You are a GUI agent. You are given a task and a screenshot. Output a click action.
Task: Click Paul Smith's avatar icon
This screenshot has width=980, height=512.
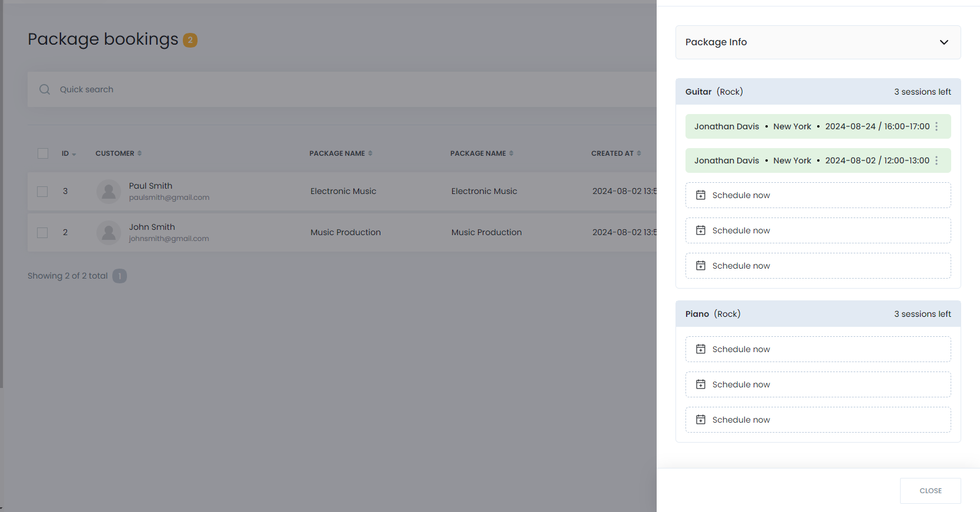point(109,192)
